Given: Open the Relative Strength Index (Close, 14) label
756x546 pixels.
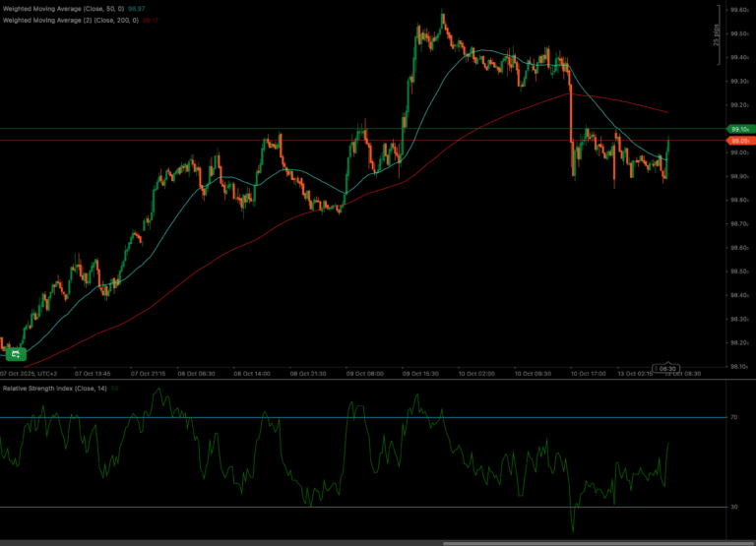Looking at the screenshot, I should 54,389.
